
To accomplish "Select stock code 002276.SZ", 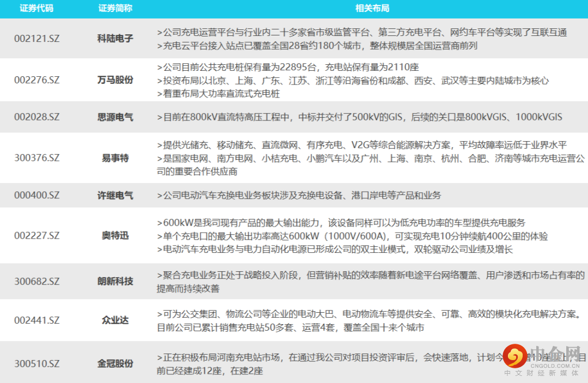I will (x=37, y=80).
